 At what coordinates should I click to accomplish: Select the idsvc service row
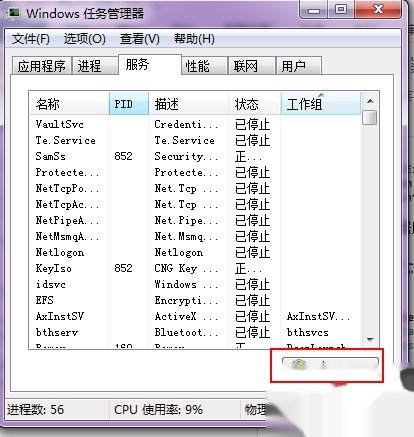tap(195, 284)
